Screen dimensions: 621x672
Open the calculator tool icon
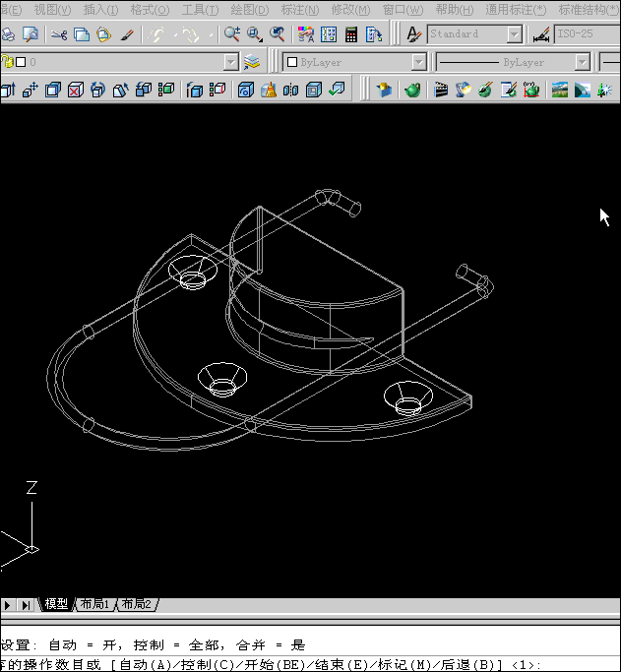[x=351, y=35]
